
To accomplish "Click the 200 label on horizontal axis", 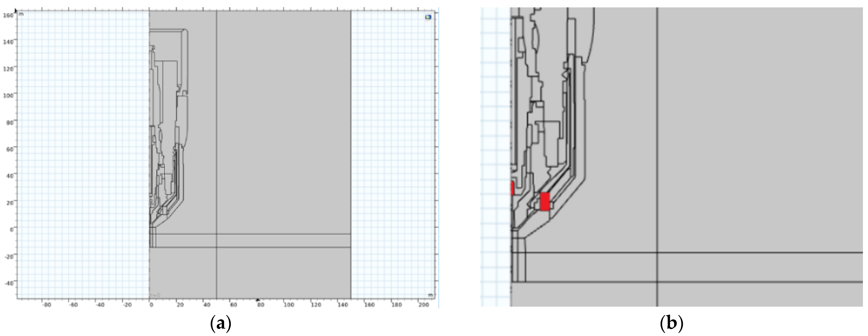I will coord(423,305).
